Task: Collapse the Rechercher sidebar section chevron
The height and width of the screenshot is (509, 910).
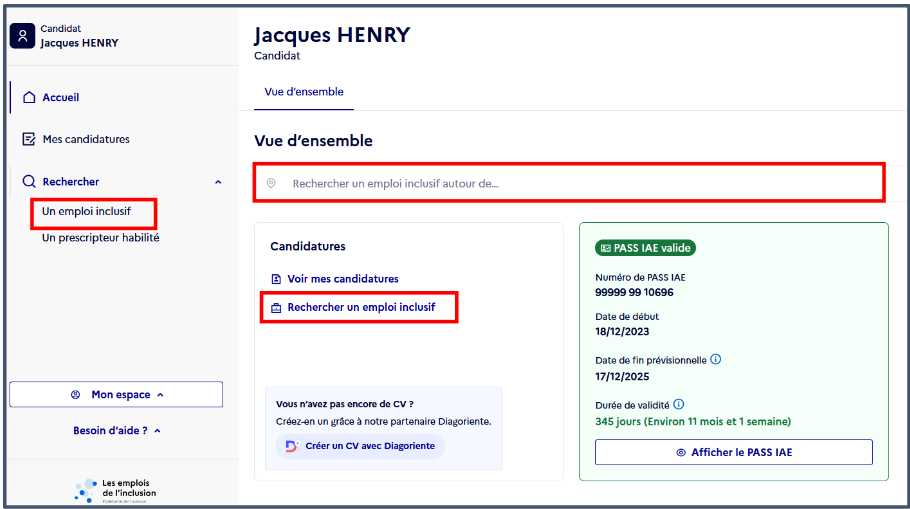Action: click(x=218, y=182)
